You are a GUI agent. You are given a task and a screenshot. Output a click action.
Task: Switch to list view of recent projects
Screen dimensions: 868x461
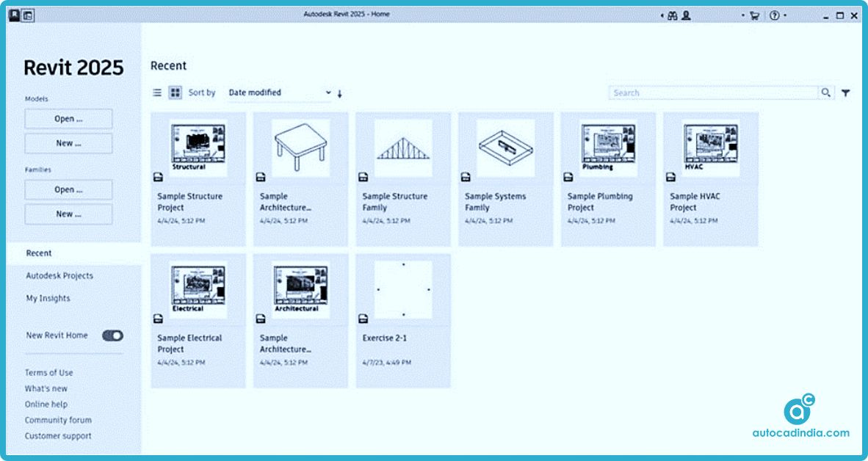click(x=157, y=92)
